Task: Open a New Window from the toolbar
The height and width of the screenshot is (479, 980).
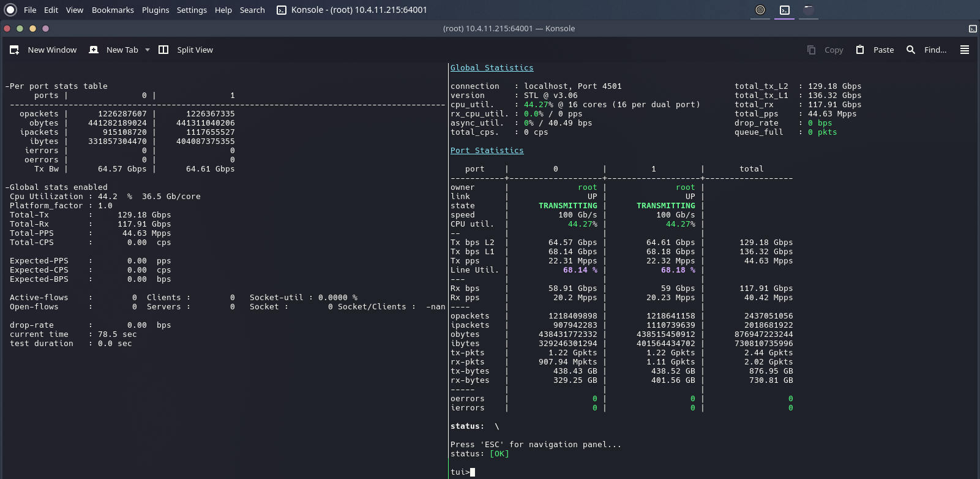Action: 43,50
